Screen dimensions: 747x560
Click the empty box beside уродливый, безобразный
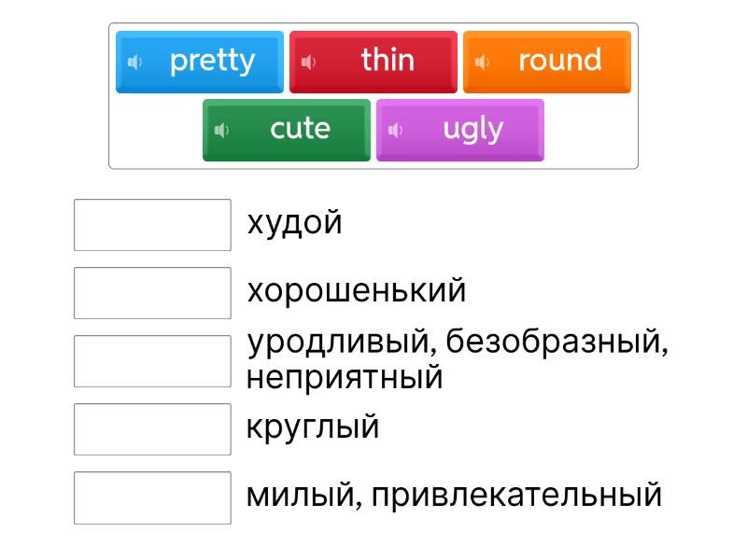point(152,361)
